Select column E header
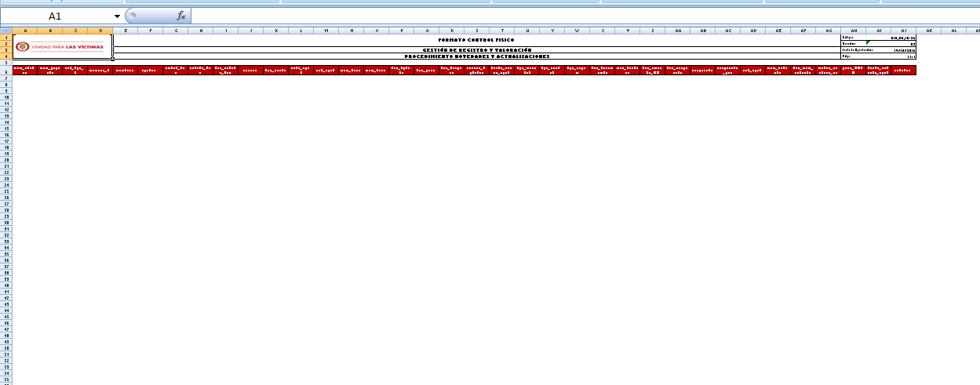 pos(126,31)
